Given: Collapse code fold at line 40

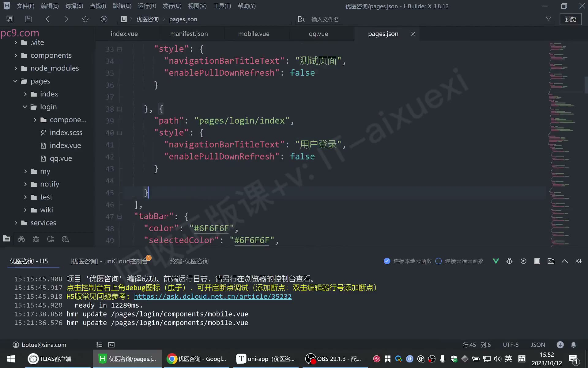Looking at the screenshot, I should [x=119, y=133].
